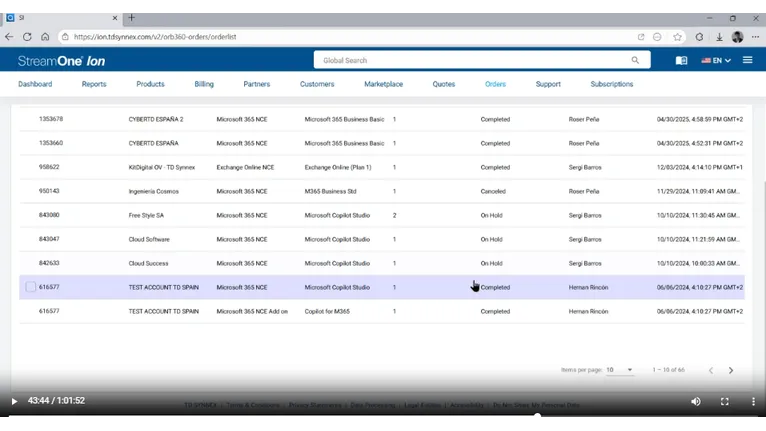Open the Support menu
The image size is (766, 431).
point(548,84)
